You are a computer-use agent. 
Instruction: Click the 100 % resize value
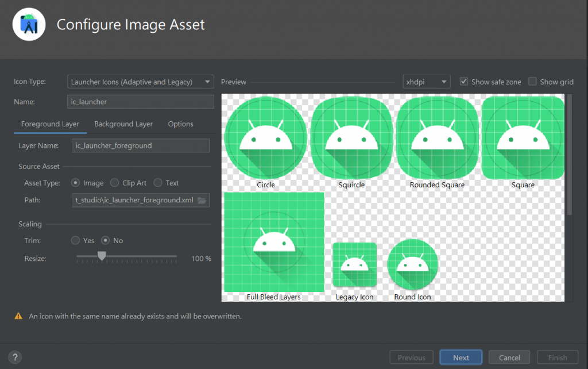click(x=202, y=259)
